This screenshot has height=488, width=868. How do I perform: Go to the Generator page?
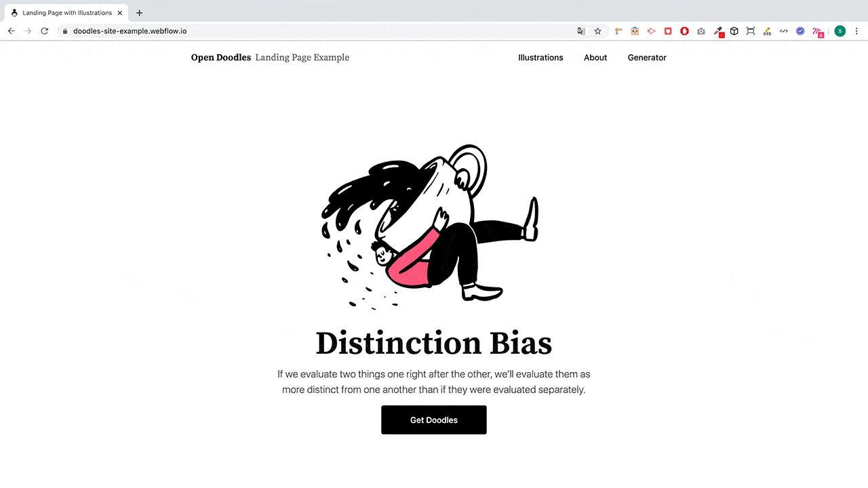pos(647,58)
